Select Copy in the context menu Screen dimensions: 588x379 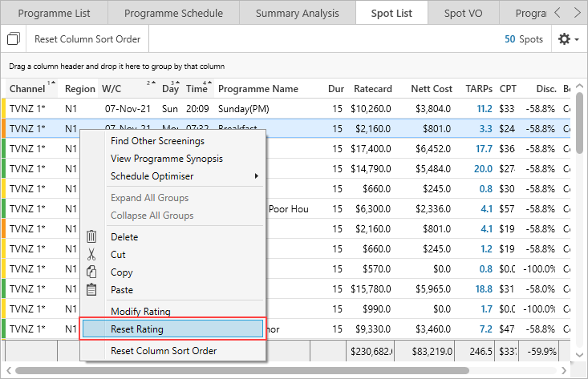(121, 272)
